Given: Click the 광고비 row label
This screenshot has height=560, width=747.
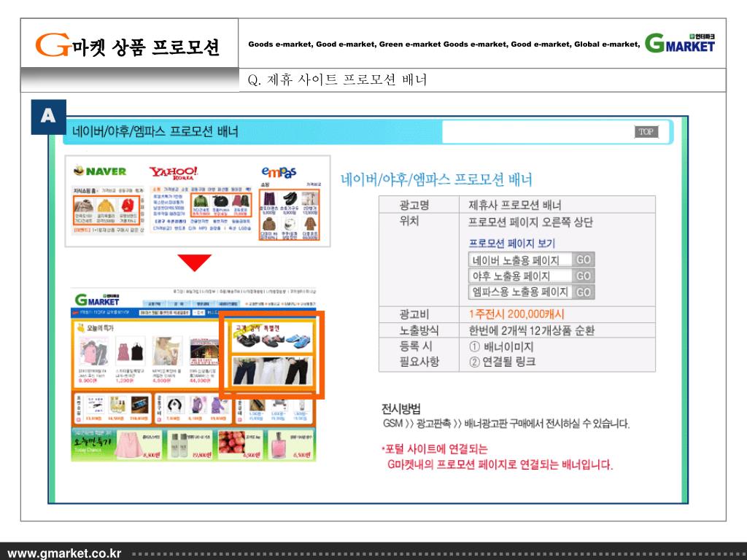Looking at the screenshot, I should pos(414,314).
